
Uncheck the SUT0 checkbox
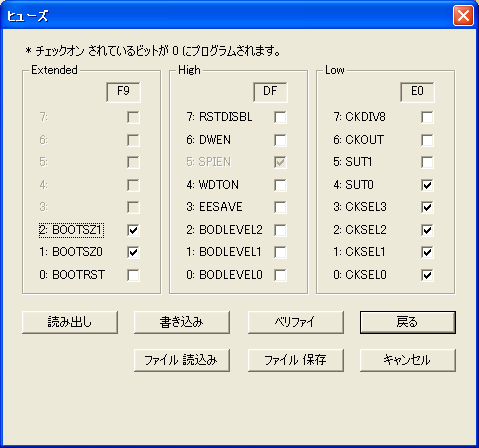(x=427, y=185)
